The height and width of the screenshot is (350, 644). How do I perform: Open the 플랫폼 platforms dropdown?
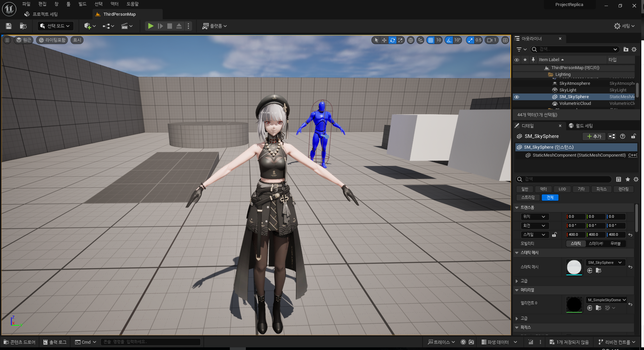[x=214, y=26]
